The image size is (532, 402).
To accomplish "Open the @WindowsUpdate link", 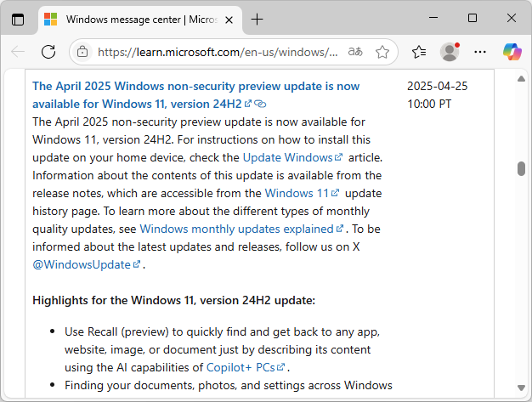I will coord(86,264).
